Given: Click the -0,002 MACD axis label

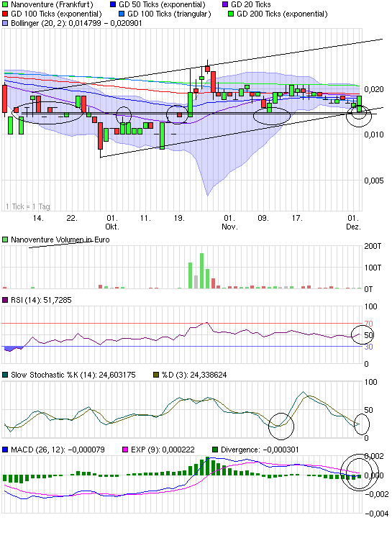Looking at the screenshot, I should 377,494.
